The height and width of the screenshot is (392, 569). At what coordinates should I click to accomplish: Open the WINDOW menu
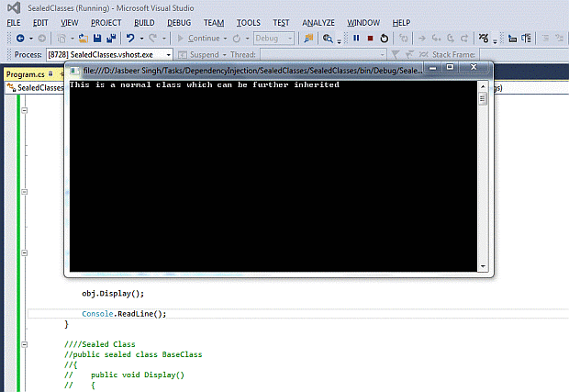tap(363, 23)
